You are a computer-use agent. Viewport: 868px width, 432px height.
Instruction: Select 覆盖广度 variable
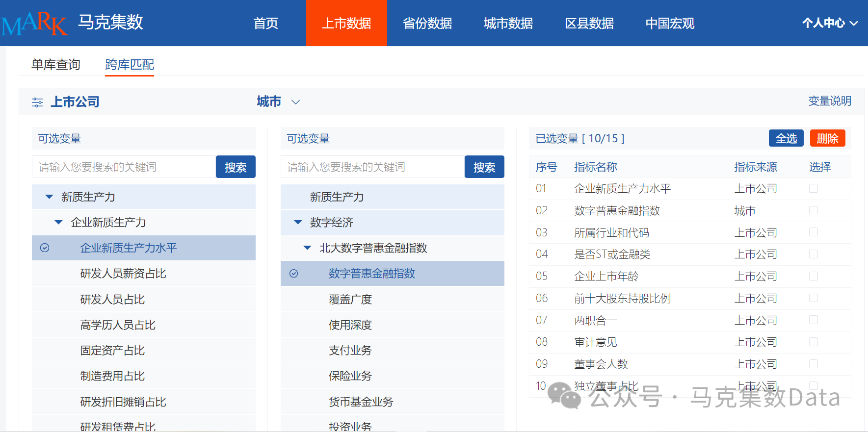pos(392,299)
